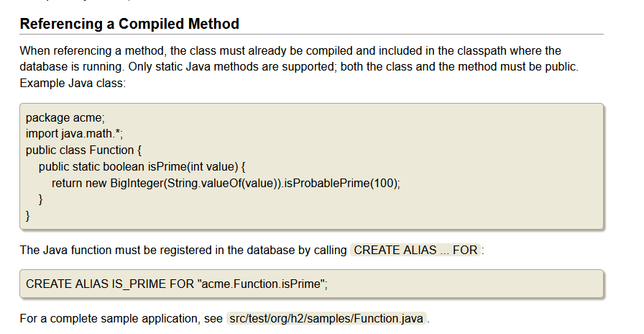Click the inline 'CREATE ALIAS ... FOR' code

tap(415, 250)
